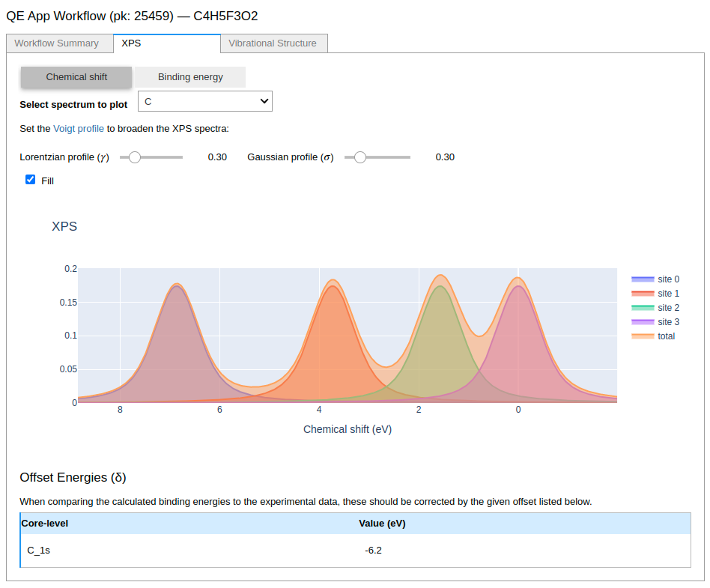
Task: Click the Value (eV) column header
Action: click(x=382, y=524)
